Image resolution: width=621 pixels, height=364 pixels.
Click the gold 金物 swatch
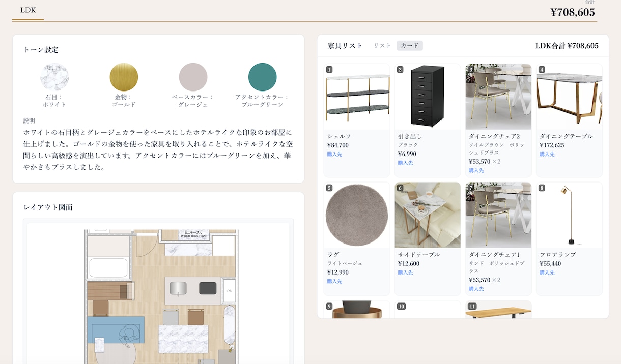[x=124, y=77]
